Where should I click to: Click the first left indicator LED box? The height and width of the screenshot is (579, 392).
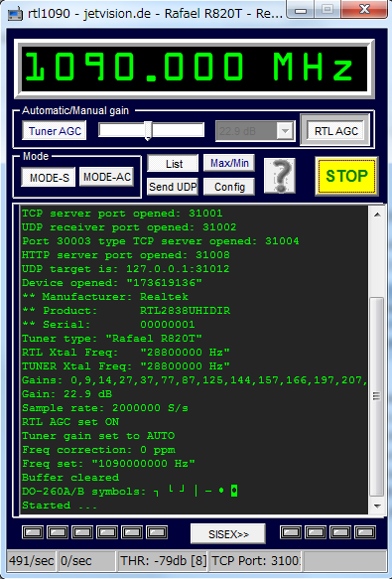33,532
